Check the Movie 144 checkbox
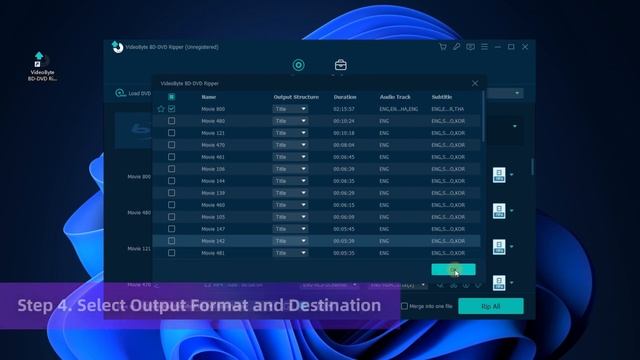The width and height of the screenshot is (640, 360). [171, 181]
